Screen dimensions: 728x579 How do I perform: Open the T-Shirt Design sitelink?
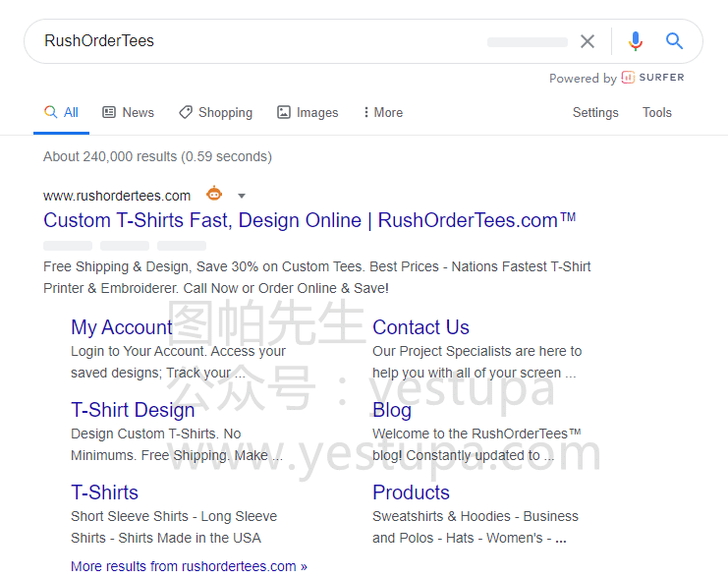[x=133, y=410]
